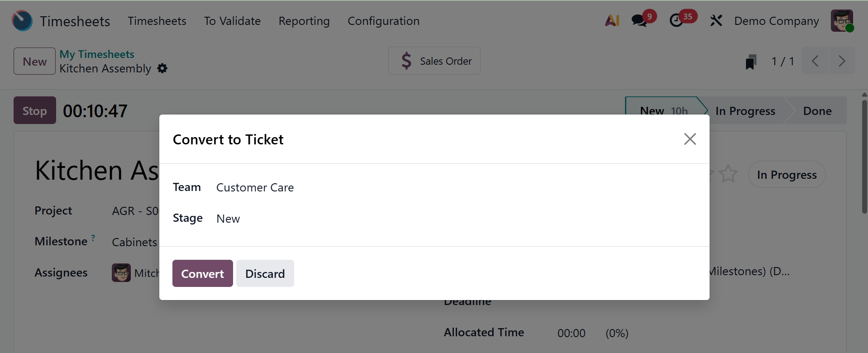868x353 pixels.
Task: Open the Configuration menu
Action: [x=383, y=21]
